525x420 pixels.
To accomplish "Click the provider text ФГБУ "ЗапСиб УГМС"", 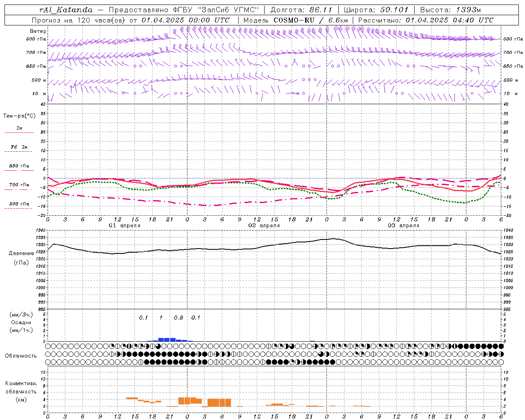I will tap(216, 10).
